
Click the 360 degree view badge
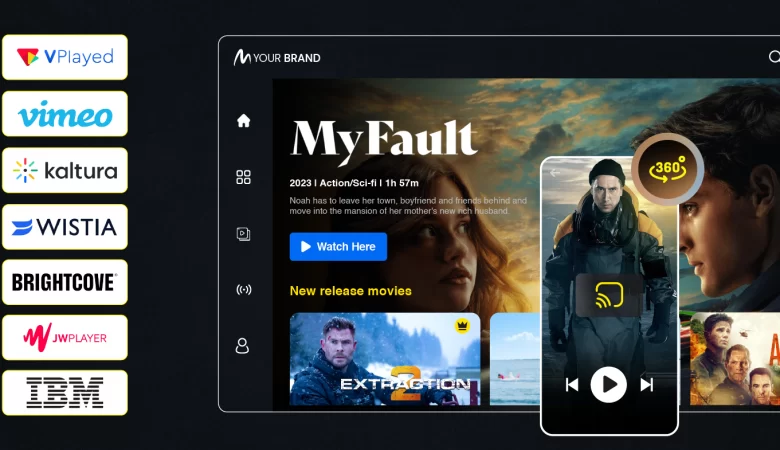tap(668, 169)
